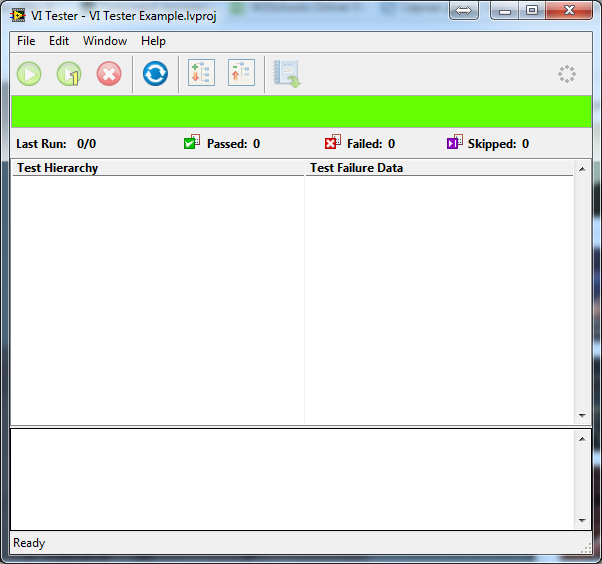Viewport: 602px width, 564px height.
Task: Click the green Passed checkmark icon
Action: pos(192,142)
